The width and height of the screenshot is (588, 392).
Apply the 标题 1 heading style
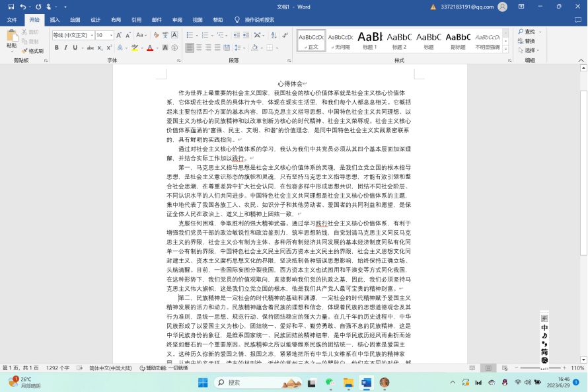click(x=370, y=40)
